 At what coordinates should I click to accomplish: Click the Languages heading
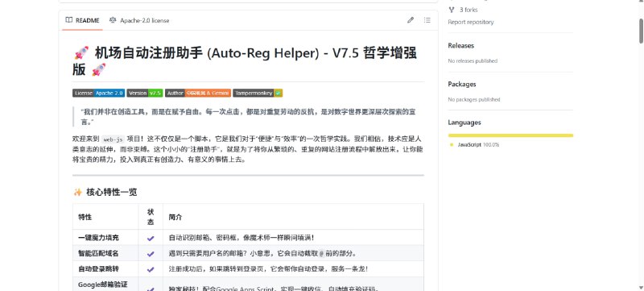point(464,123)
